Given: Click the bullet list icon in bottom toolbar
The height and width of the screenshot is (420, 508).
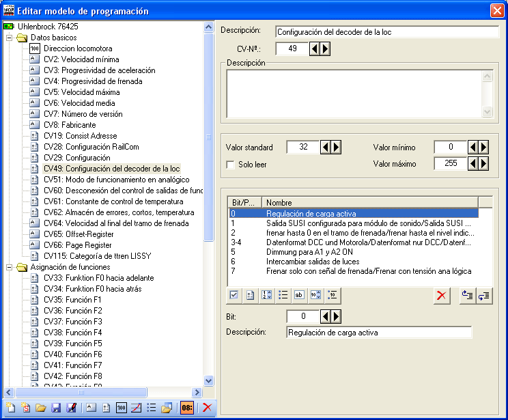Looking at the screenshot, I should [x=152, y=407].
